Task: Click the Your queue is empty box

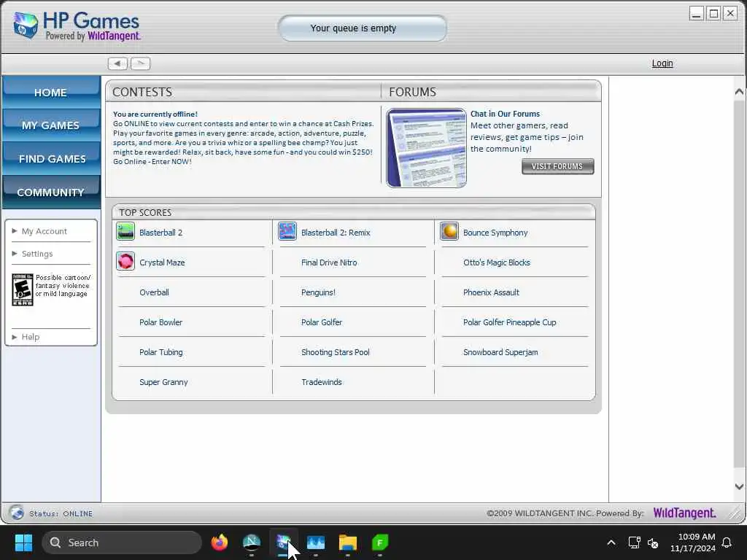Action: click(363, 28)
